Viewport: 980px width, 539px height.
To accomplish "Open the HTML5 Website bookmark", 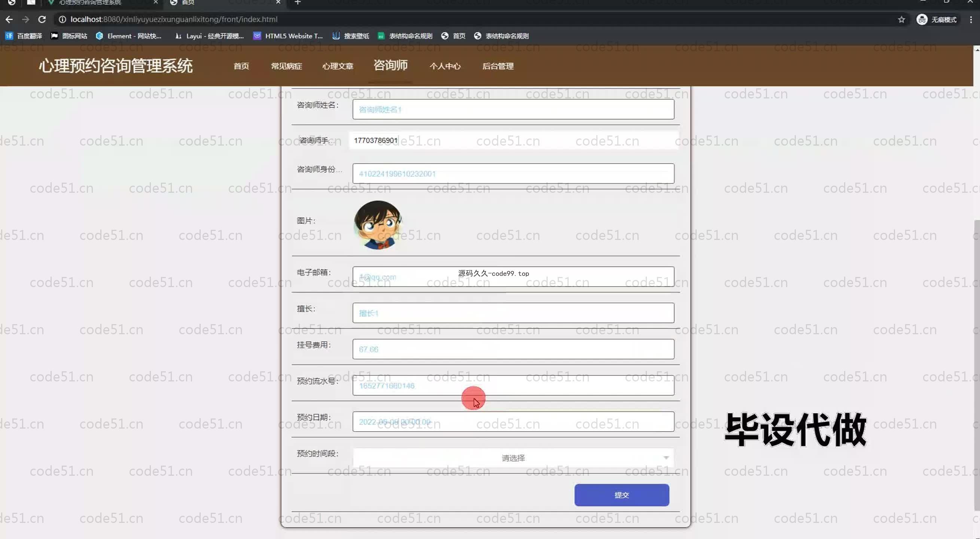I will [x=288, y=36].
